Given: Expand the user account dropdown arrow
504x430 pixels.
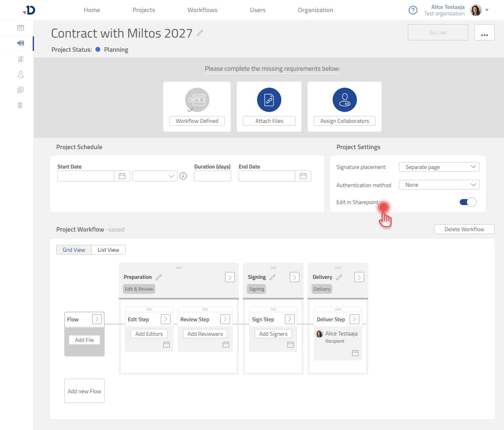Looking at the screenshot, I should click(487, 10).
